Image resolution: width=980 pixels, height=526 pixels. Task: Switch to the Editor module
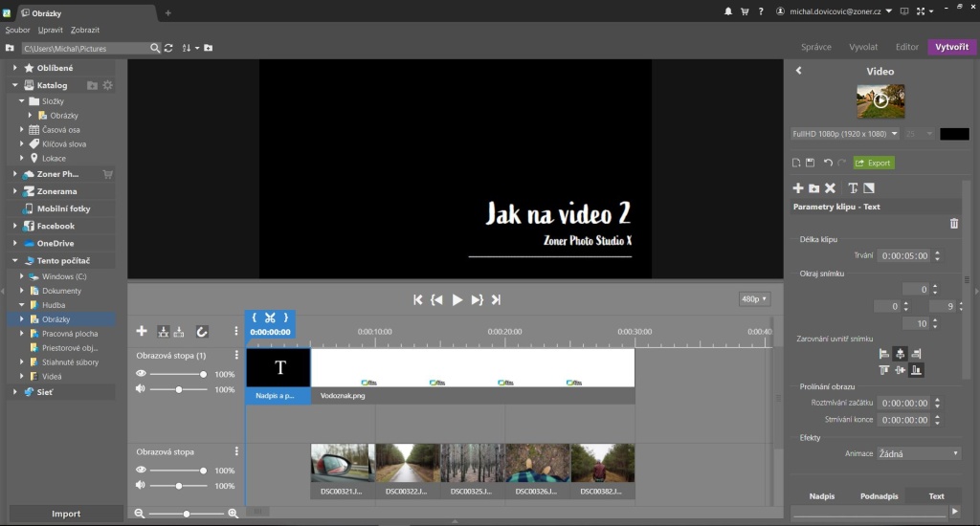pos(907,47)
